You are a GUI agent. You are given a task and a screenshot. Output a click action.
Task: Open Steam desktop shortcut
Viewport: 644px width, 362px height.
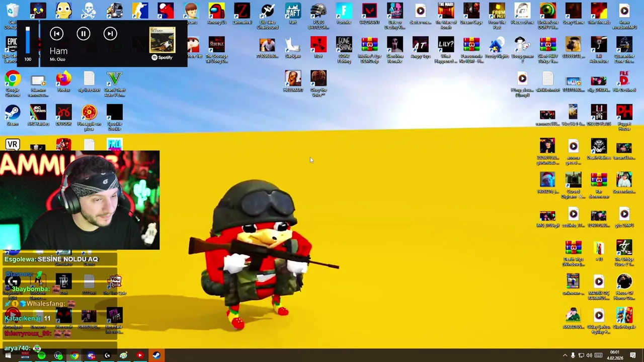coord(13,115)
